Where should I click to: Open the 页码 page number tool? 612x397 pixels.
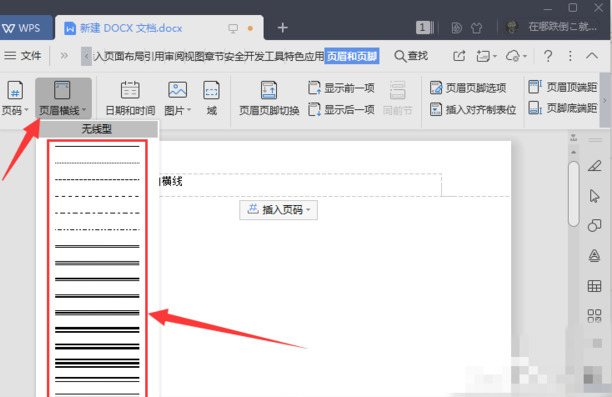(x=14, y=98)
